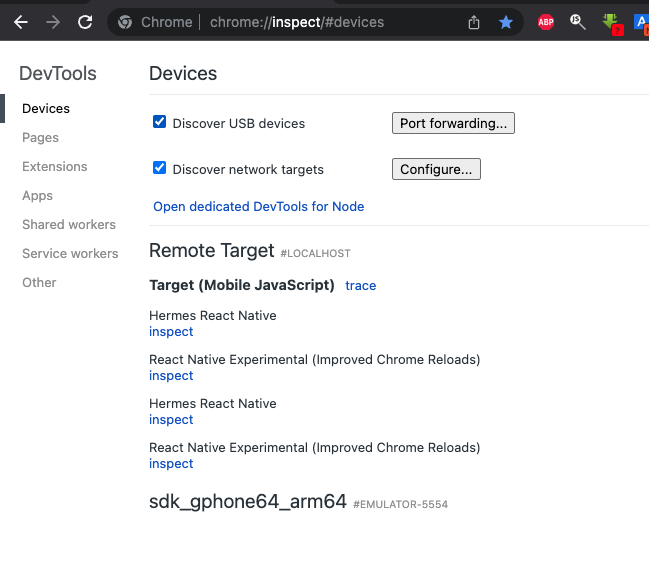Go to Apps section
This screenshot has width=649, height=574.
coord(37,195)
